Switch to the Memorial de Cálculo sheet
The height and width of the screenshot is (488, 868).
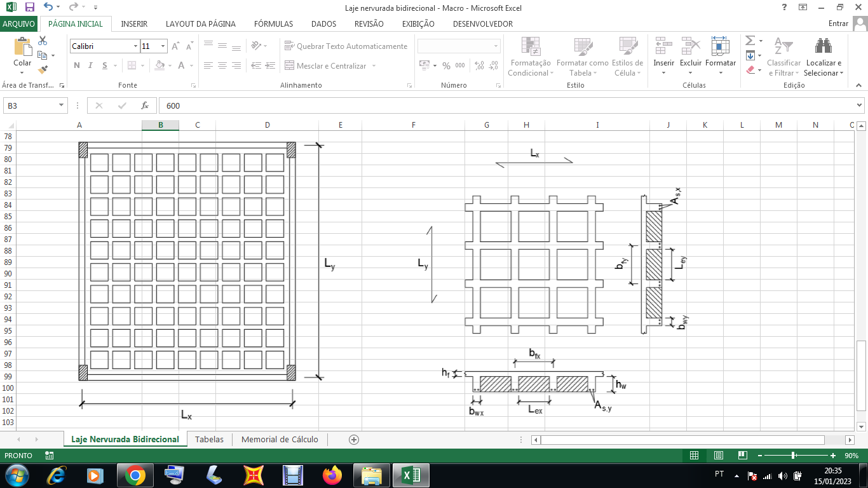[x=280, y=439]
